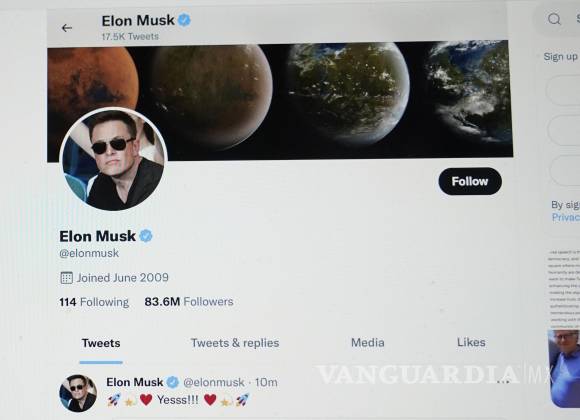Viewport: 580px width, 420px height.
Task: Click the @elonmusk handle in the tweet
Action: click(214, 382)
